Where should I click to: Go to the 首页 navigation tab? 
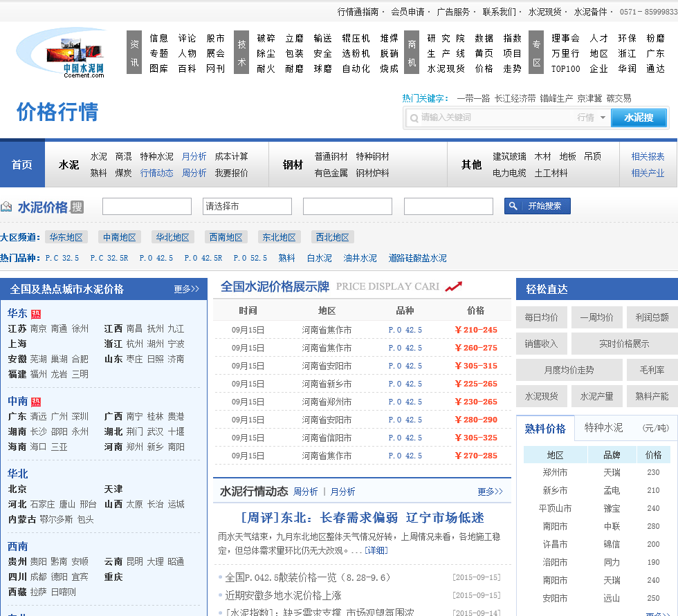(22, 165)
